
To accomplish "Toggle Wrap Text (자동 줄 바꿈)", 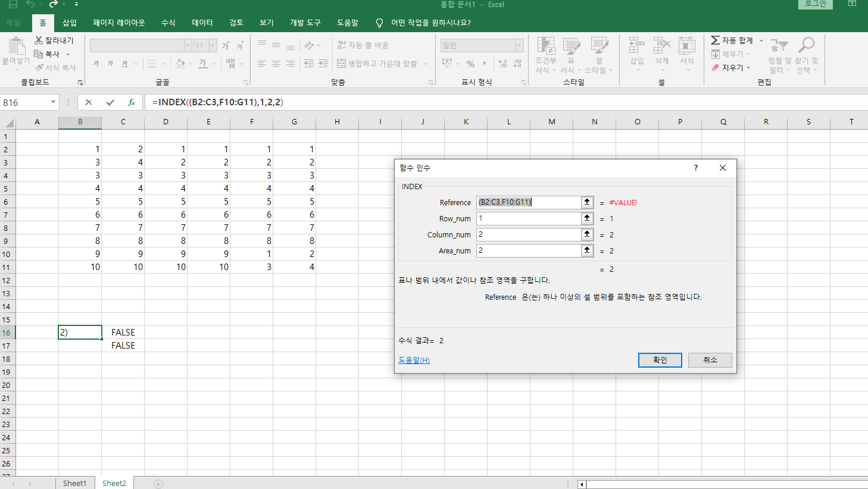I will (363, 45).
